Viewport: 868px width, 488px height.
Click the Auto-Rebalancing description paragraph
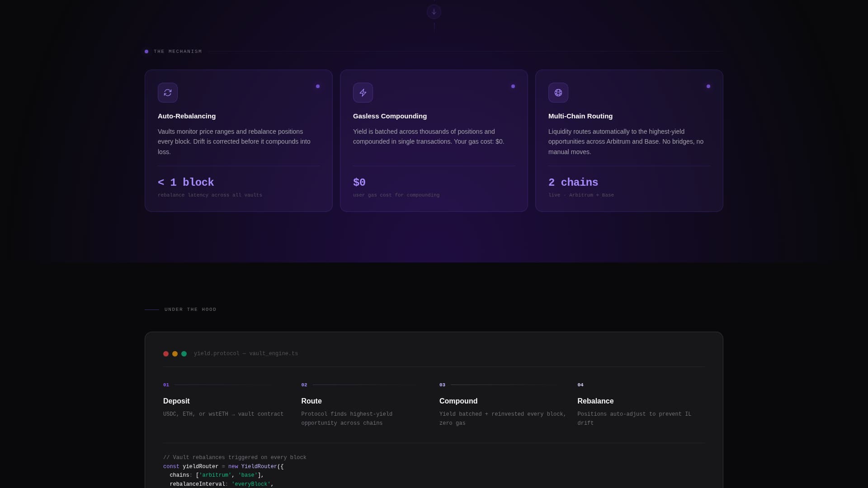tap(234, 142)
